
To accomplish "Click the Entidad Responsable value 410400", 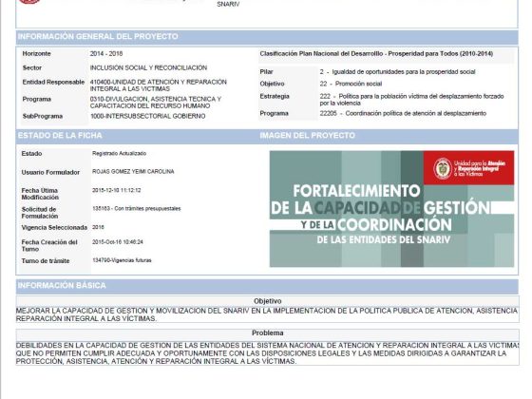I will (x=158, y=85).
